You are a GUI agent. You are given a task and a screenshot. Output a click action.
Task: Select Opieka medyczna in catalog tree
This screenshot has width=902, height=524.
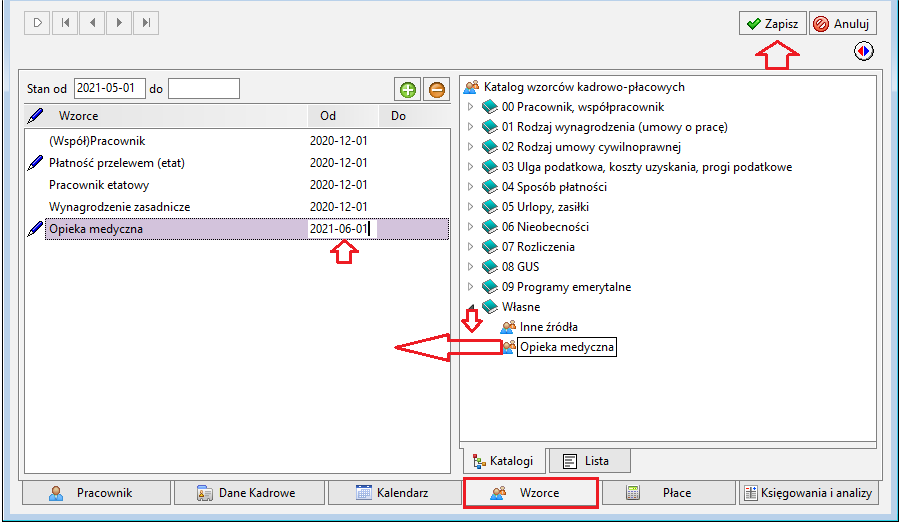(x=567, y=347)
